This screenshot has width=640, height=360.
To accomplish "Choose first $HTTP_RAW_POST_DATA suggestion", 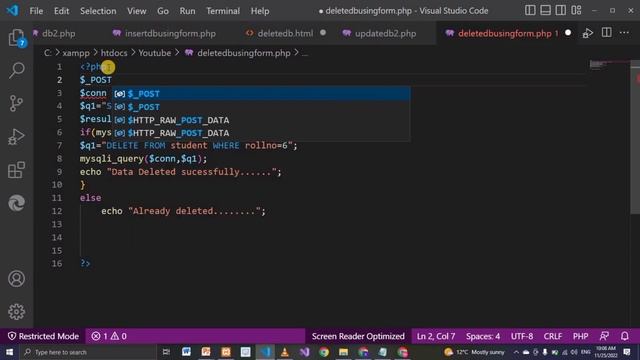I will point(261,120).
